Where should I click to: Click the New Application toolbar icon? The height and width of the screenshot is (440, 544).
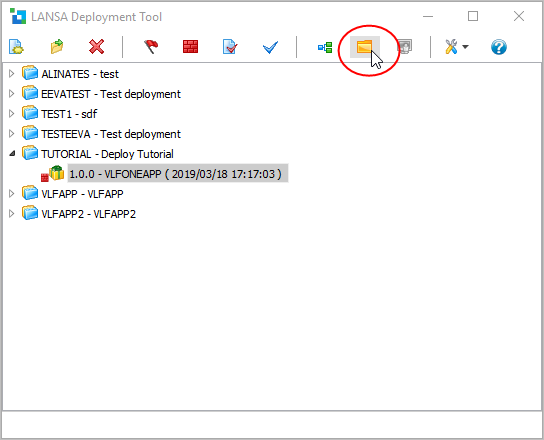[16, 46]
